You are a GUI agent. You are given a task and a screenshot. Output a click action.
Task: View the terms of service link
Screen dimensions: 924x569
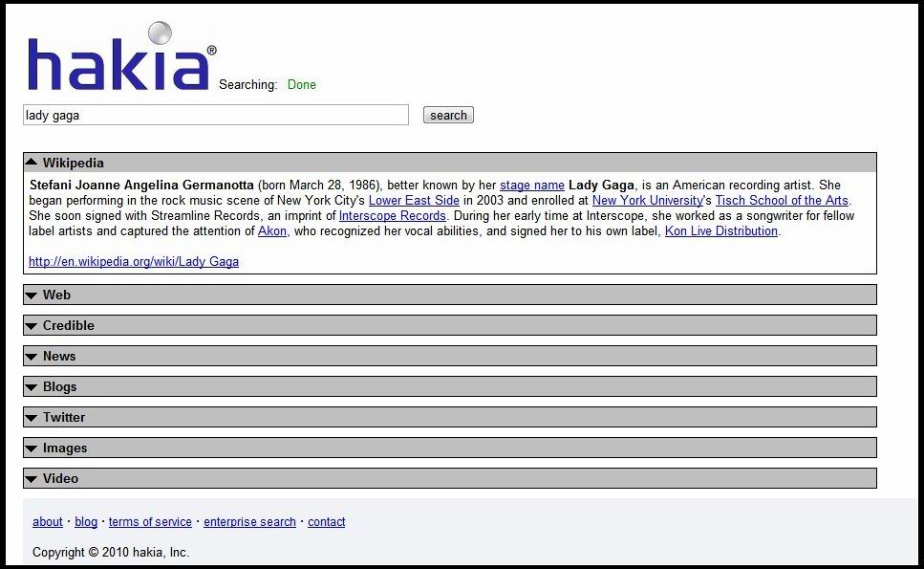[150, 522]
